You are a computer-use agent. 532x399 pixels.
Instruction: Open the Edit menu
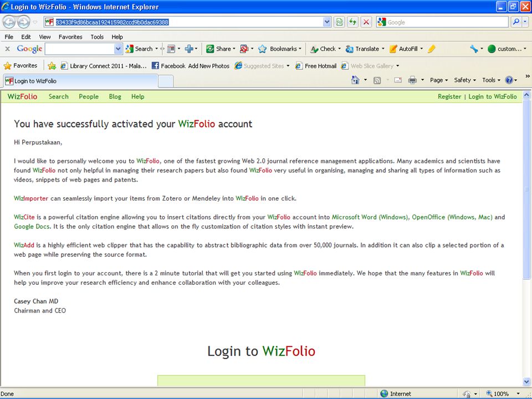coord(26,37)
